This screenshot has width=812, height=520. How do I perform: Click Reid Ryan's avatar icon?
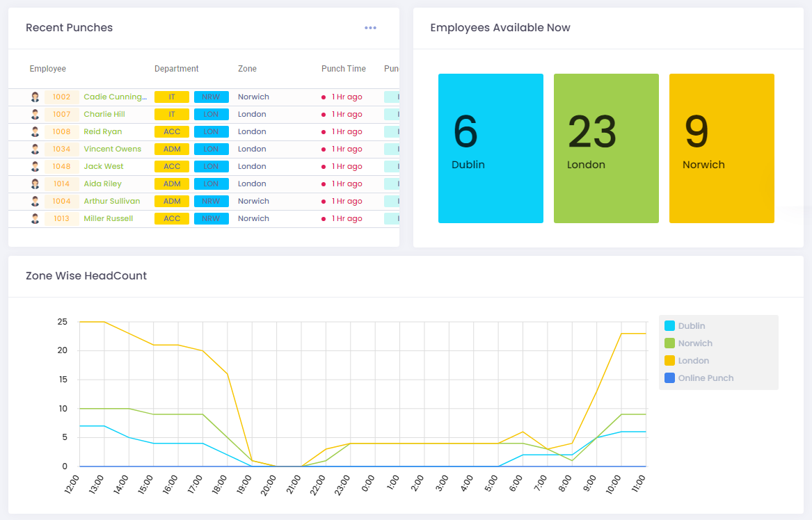35,131
